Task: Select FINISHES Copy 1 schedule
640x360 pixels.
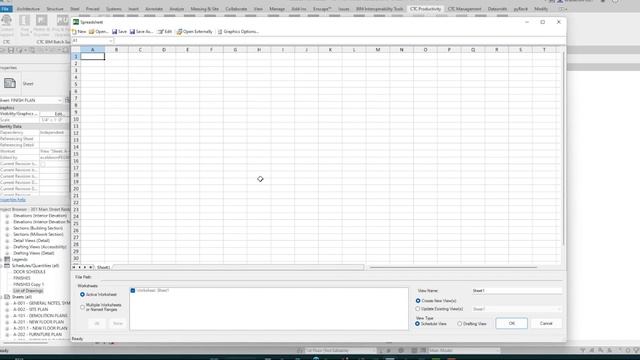Action: point(29,284)
